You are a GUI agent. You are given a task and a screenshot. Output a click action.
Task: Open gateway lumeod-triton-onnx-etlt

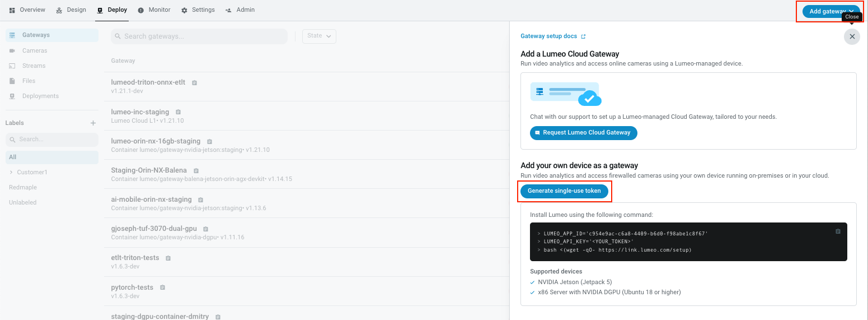(148, 82)
